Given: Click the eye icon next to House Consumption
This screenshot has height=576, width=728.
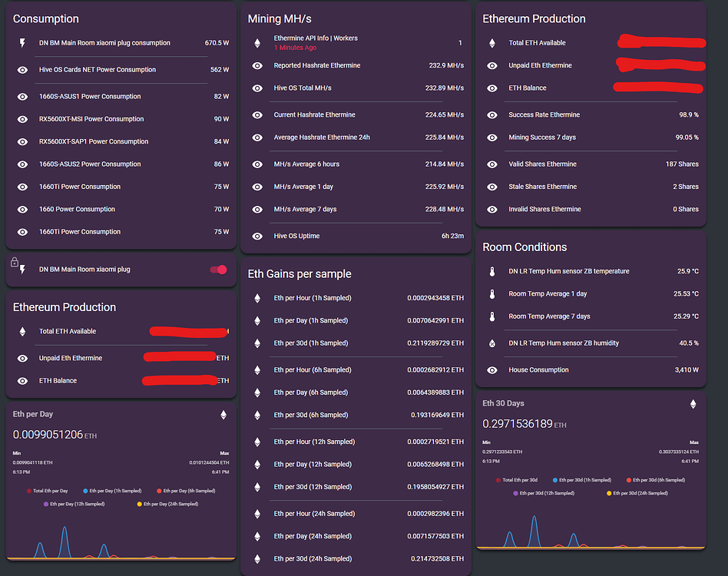Looking at the screenshot, I should pos(491,369).
